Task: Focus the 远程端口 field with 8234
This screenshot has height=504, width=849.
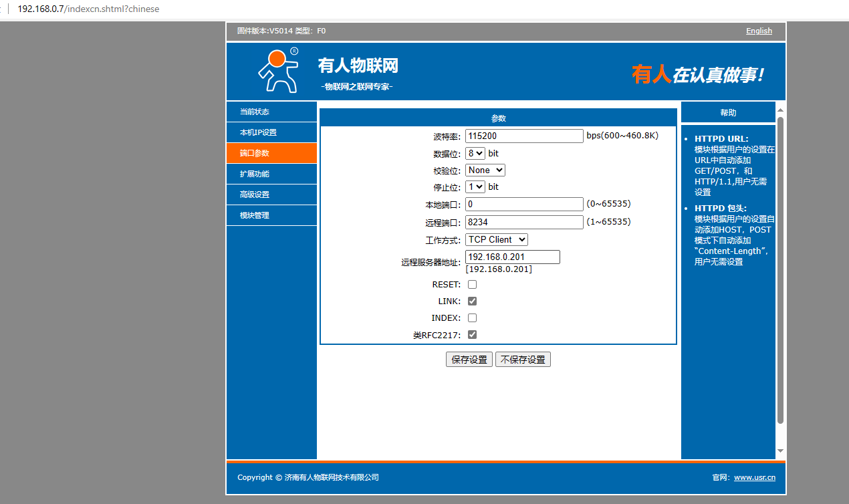Action: pos(525,222)
